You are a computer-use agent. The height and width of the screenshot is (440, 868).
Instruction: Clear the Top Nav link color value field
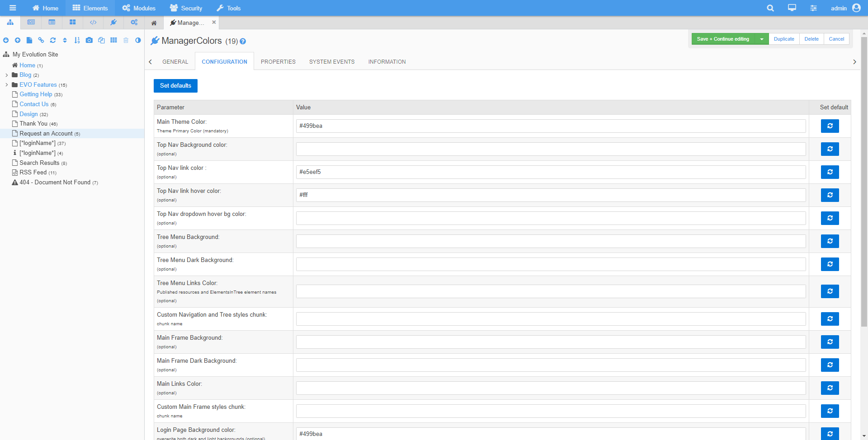coord(551,172)
